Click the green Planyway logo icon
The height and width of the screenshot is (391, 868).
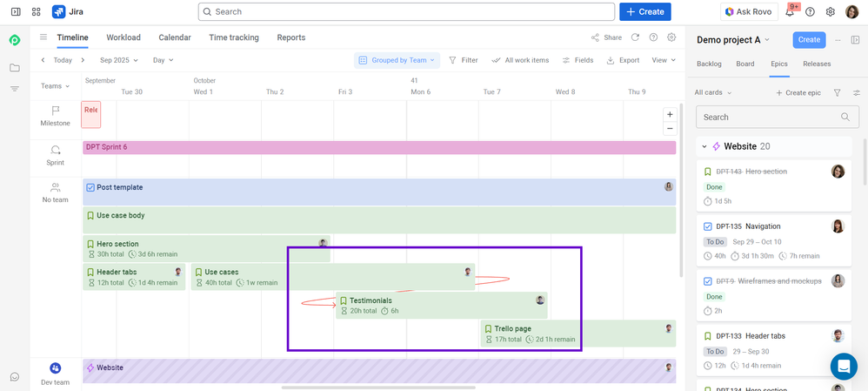coord(15,40)
